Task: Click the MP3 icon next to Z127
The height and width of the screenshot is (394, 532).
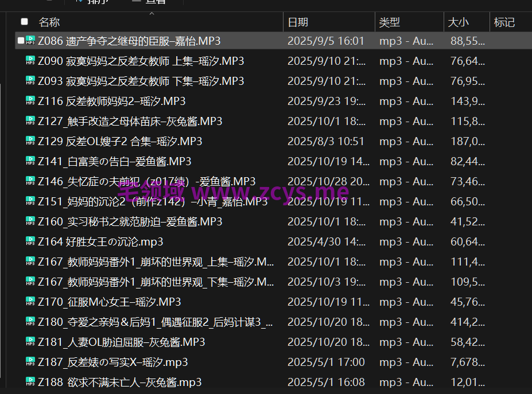Action: (x=30, y=120)
